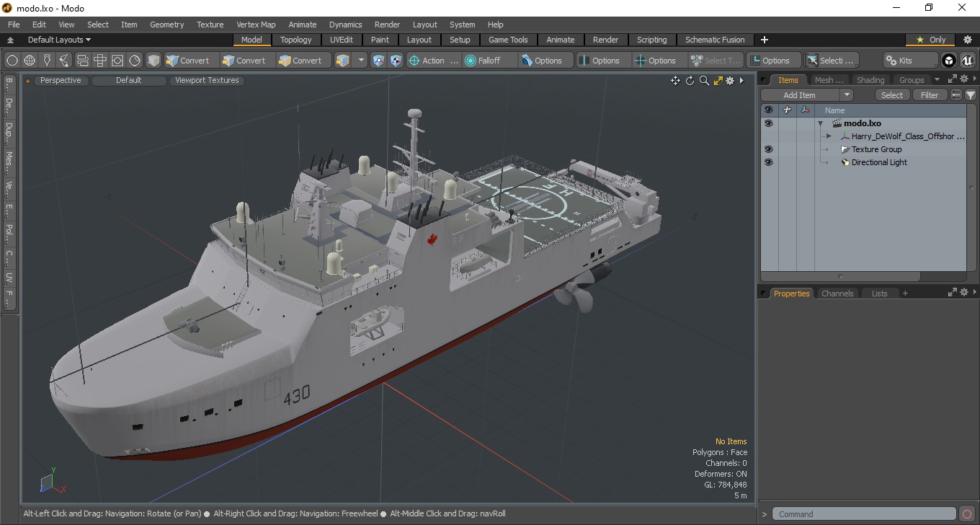Click the Command input field
980x525 pixels.
click(x=865, y=514)
